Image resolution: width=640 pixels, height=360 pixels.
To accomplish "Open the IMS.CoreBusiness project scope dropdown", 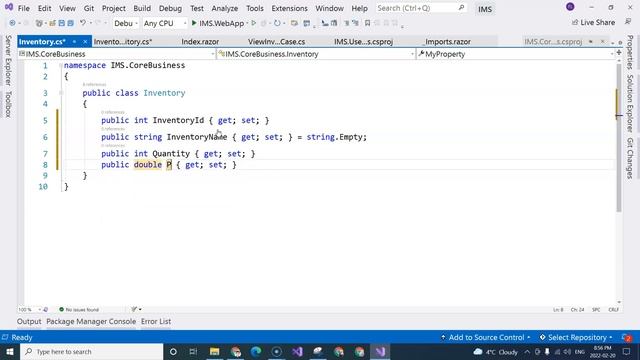I will (116, 54).
